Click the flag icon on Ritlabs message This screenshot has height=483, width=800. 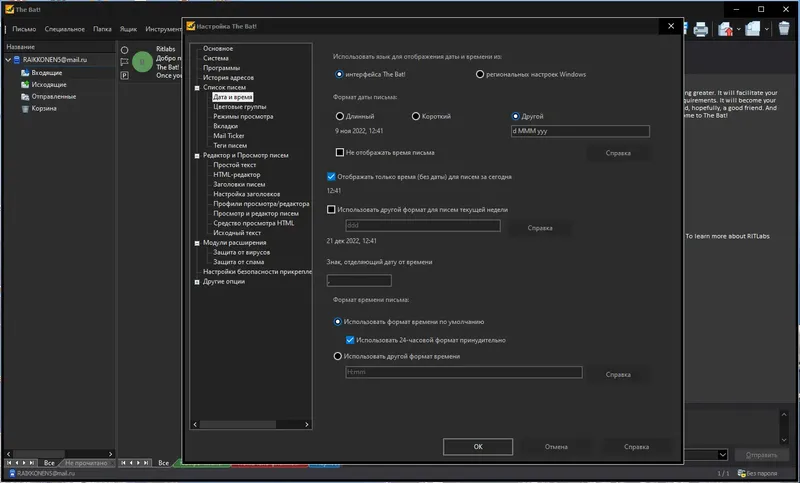point(124,62)
